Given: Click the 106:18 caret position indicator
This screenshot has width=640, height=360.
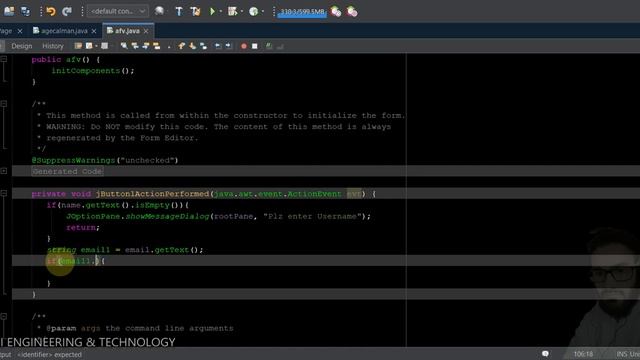Looking at the screenshot, I should point(583,354).
